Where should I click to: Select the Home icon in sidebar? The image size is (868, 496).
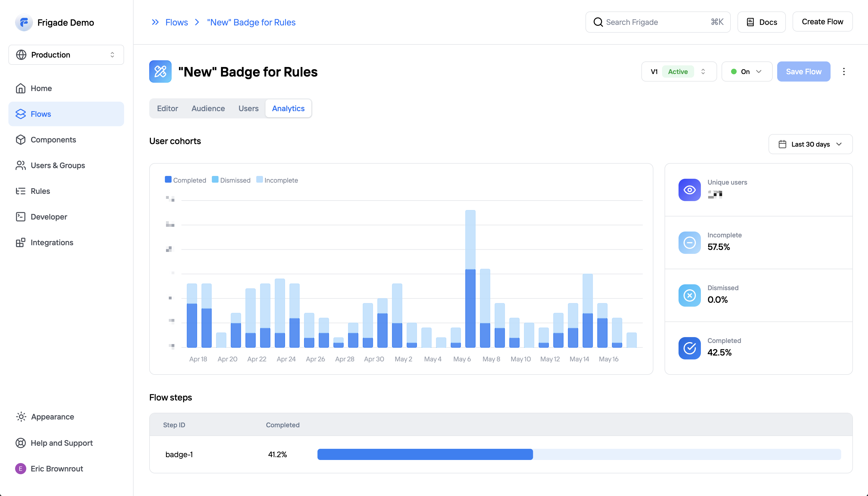tap(21, 88)
